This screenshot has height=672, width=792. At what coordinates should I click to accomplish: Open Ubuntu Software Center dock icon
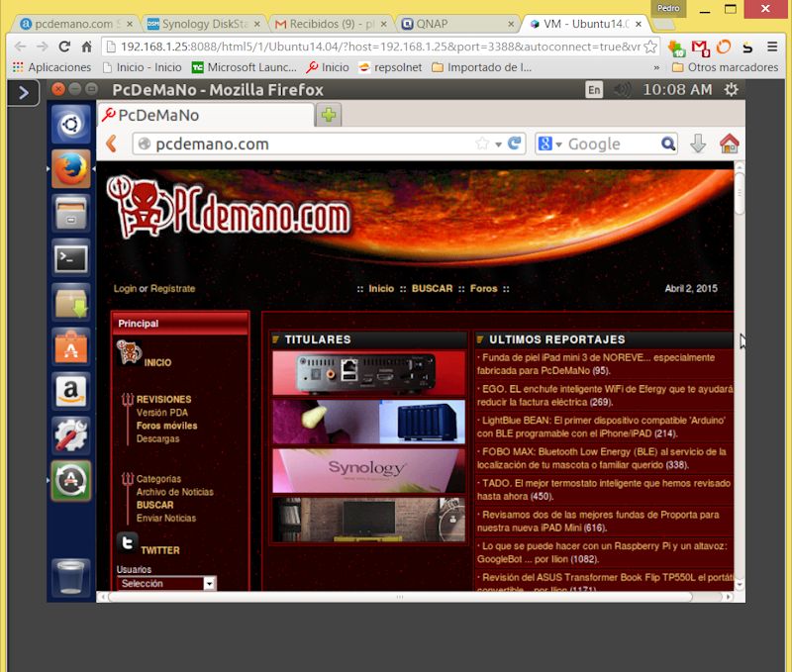[70, 346]
